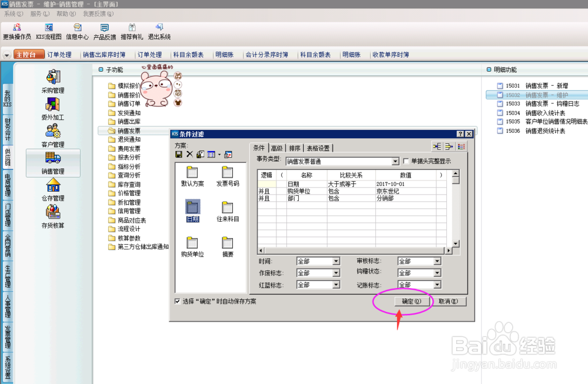Open the 仓存管理 module icon
Screen dimensions: 588x384
click(x=53, y=190)
